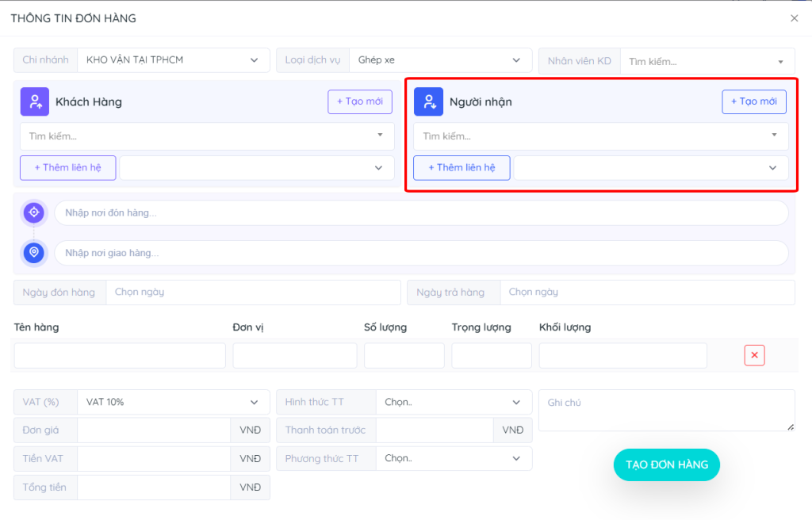Expand the Loại dịch vụ dropdown
The height and width of the screenshot is (520, 812).
point(440,60)
